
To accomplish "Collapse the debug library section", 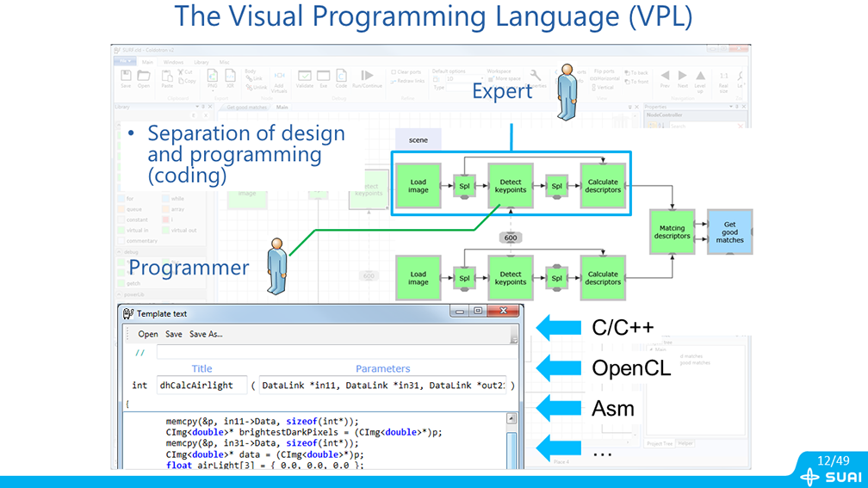I will pos(117,252).
